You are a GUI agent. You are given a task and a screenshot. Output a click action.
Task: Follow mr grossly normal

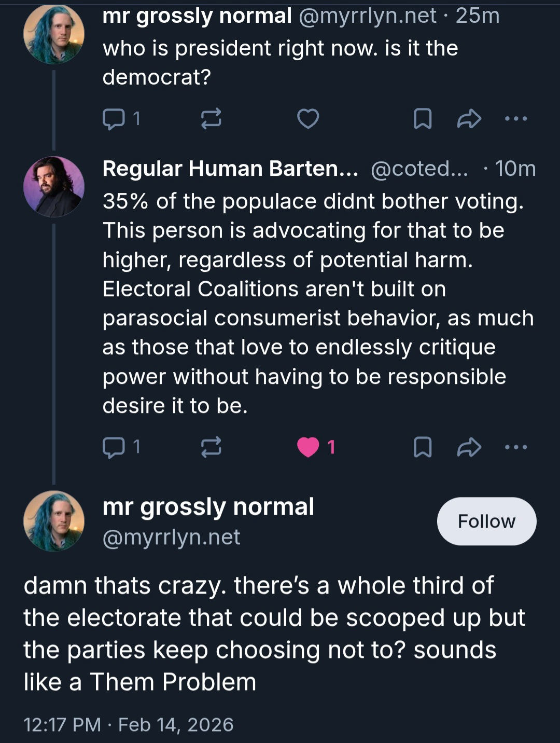(486, 521)
